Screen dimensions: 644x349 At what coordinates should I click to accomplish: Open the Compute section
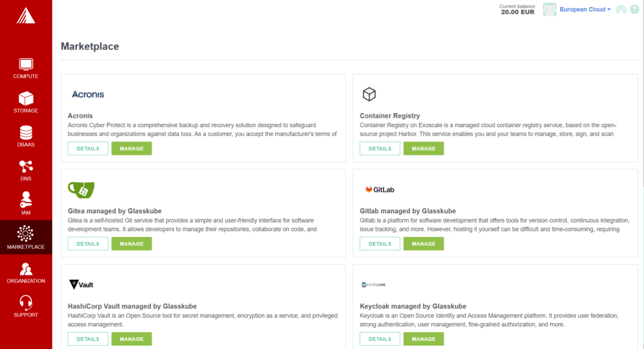(x=26, y=69)
